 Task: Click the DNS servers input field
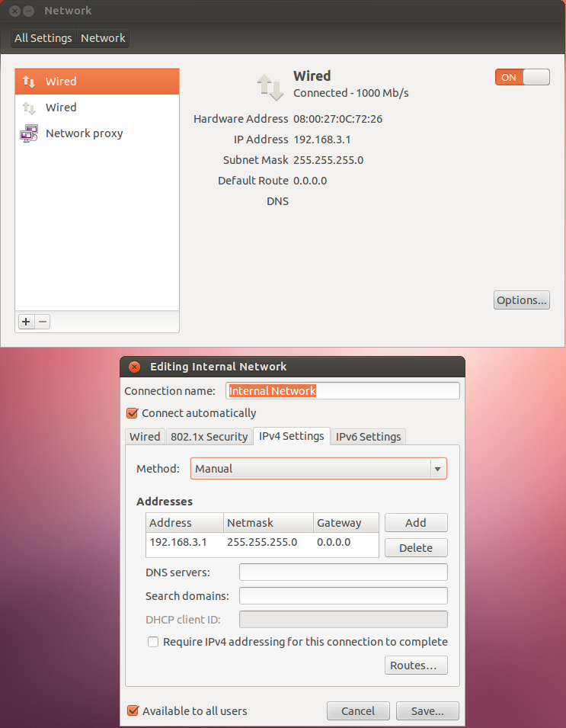[343, 572]
